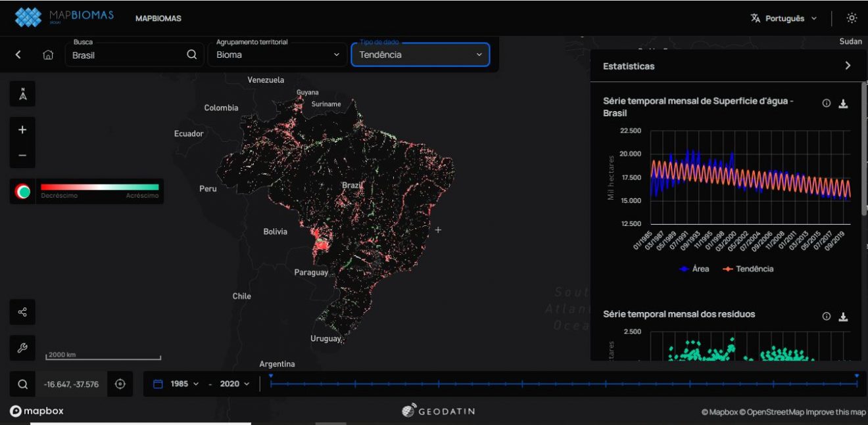Screen dimensions: 868x425
Task: Click the MAPBIOMAS header menu item
Action: click(x=158, y=18)
